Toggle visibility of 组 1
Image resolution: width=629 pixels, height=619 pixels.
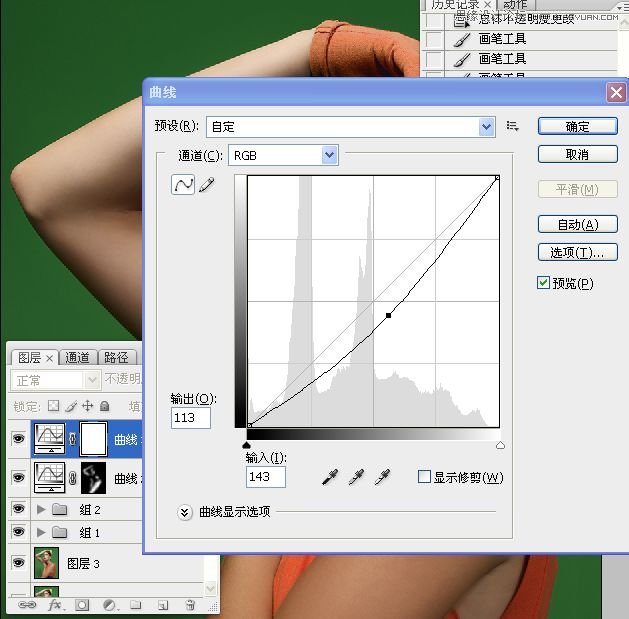pos(18,532)
